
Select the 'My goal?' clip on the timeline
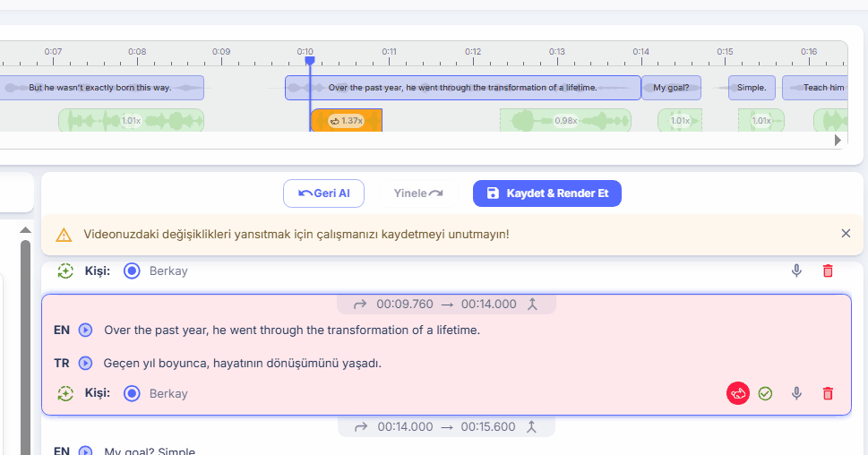(671, 88)
